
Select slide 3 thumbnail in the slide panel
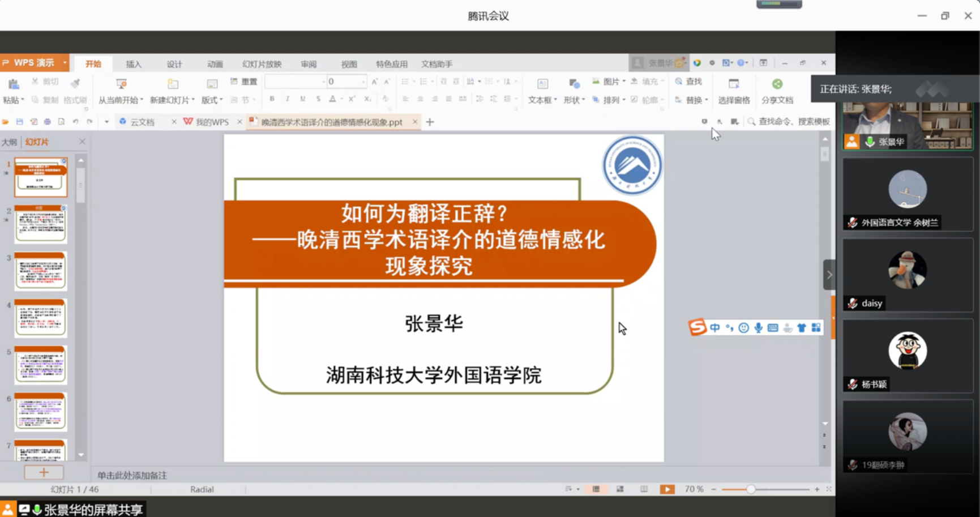[41, 271]
